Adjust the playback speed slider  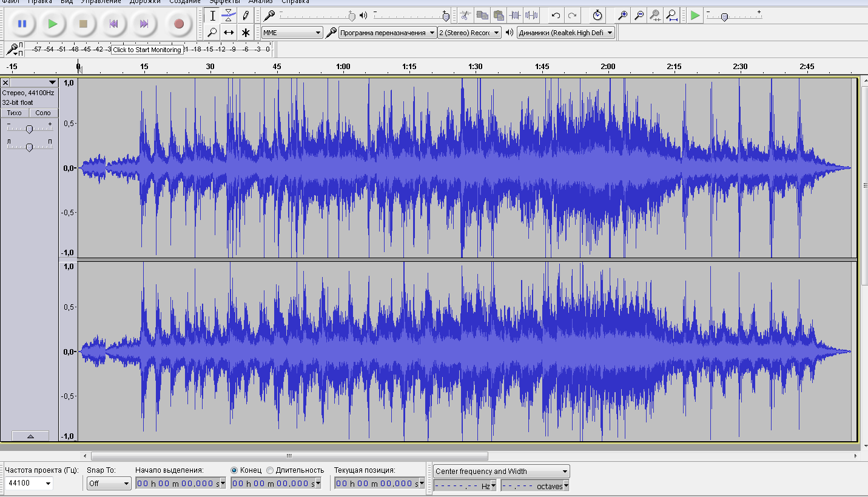[735, 16]
